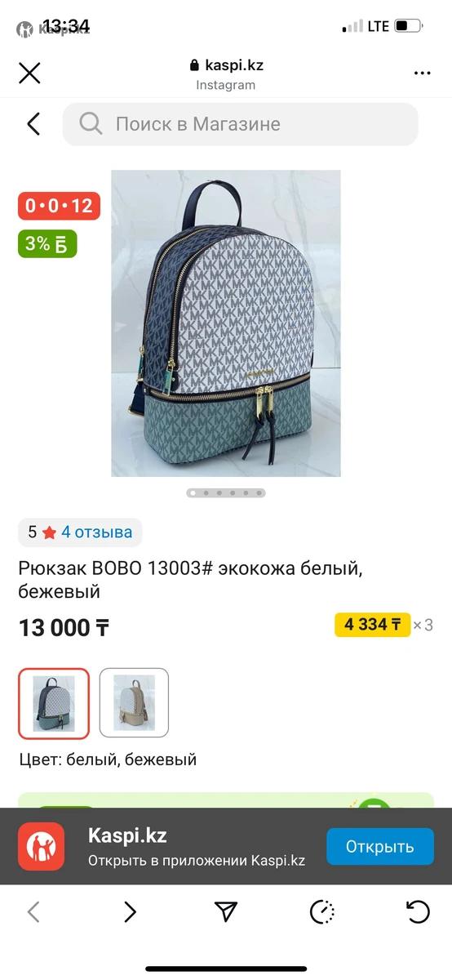
Task: Click the Поиск в Магазине search field
Action: 240,124
